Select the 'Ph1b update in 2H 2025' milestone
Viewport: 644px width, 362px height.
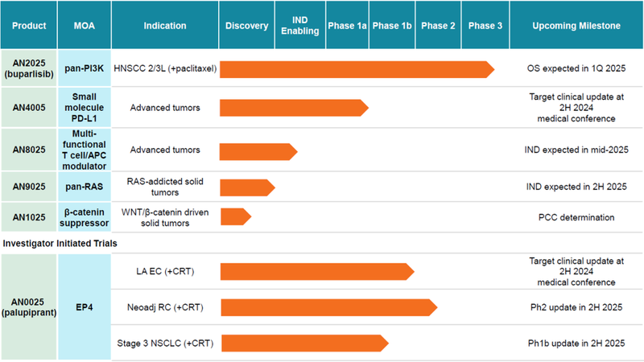(576, 343)
